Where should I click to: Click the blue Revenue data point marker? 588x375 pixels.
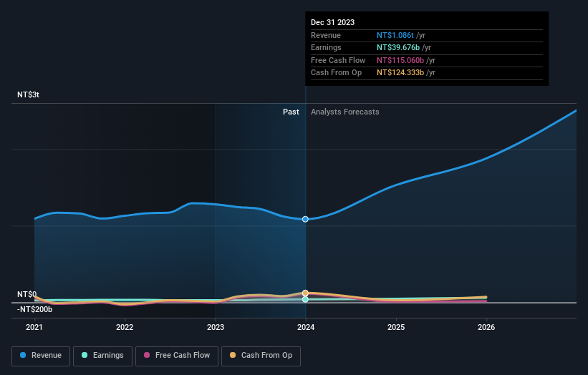tap(305, 219)
